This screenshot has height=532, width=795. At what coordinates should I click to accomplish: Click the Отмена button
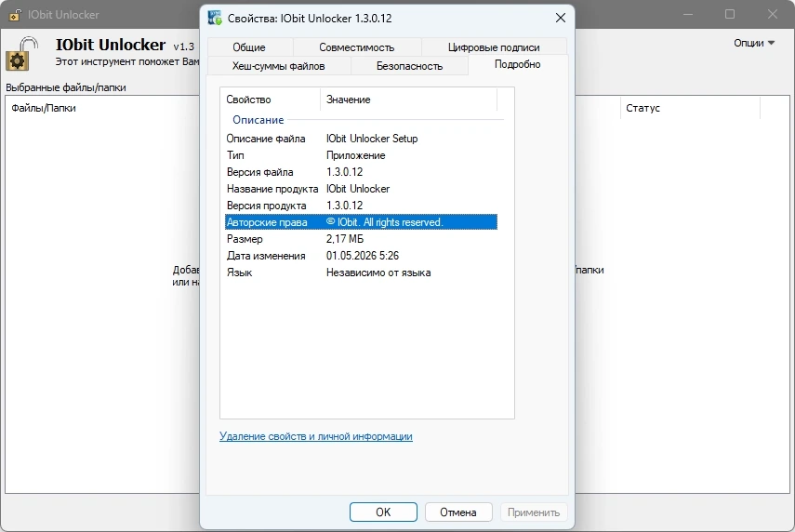[458, 512]
